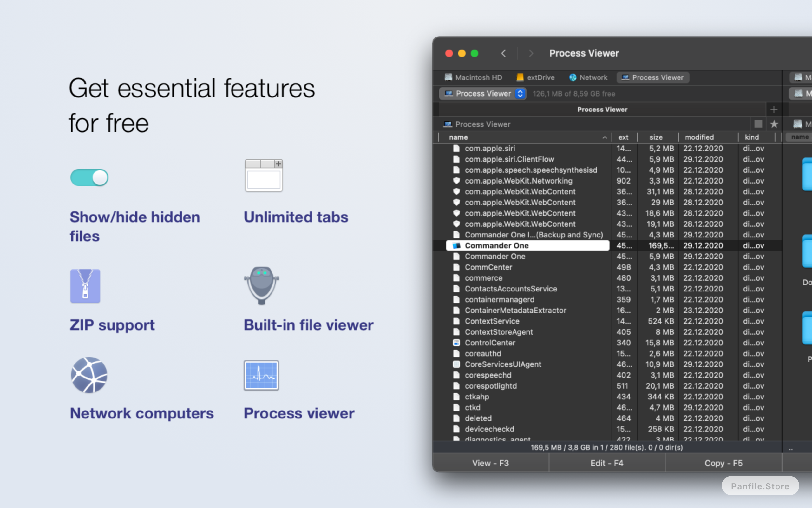812x508 pixels.
Task: Select the ContactsAccountsService process row
Action: [607, 289]
